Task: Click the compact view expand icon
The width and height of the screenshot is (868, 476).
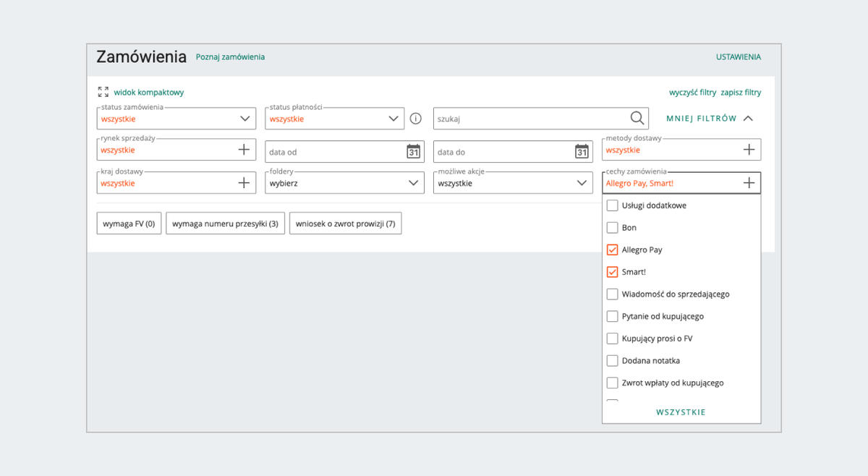Action: tap(103, 93)
